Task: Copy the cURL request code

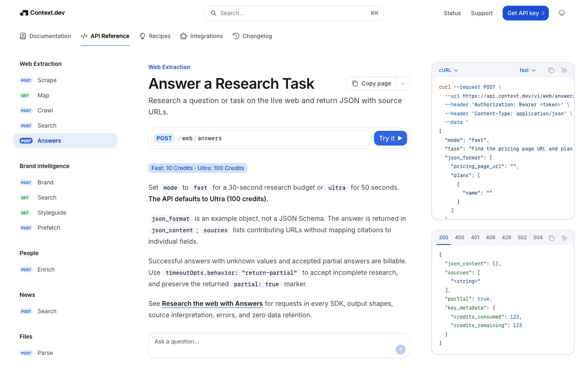Action: coord(551,70)
